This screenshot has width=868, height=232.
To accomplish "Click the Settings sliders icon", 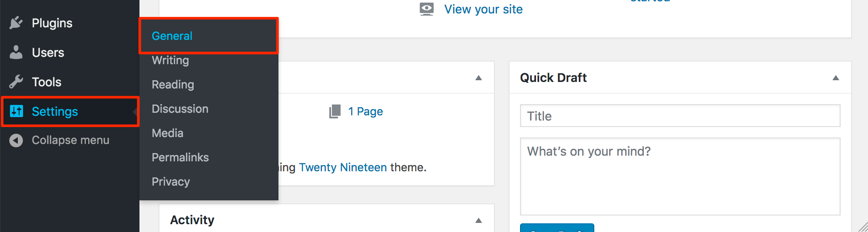I will (x=17, y=111).
